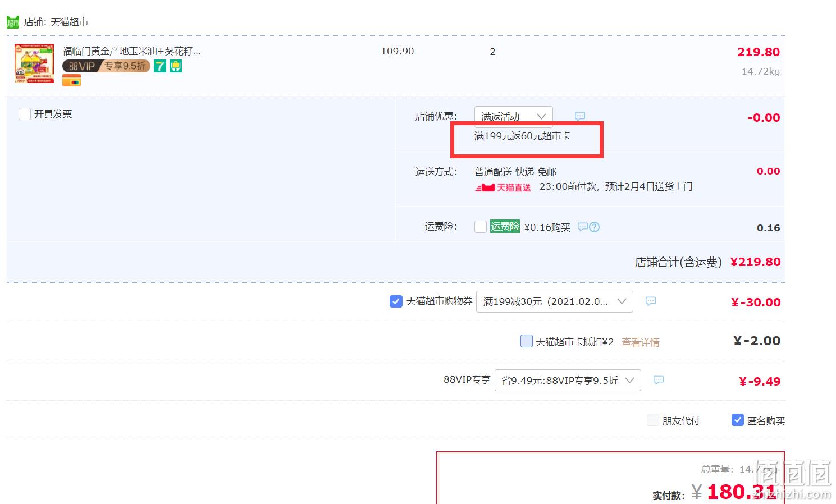The width and height of the screenshot is (836, 504).
Task: Click the comment bubble icon beside ¥0.16购买
Action: [583, 227]
